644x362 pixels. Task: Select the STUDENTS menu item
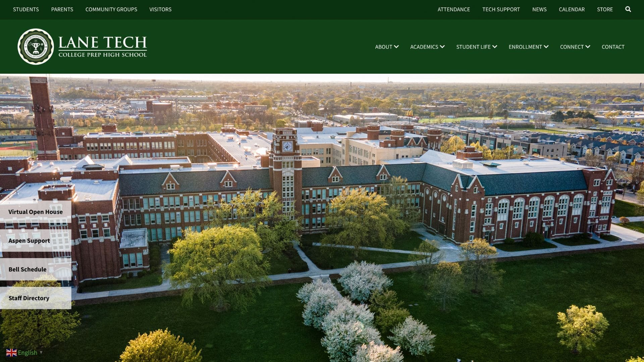pos(26,9)
